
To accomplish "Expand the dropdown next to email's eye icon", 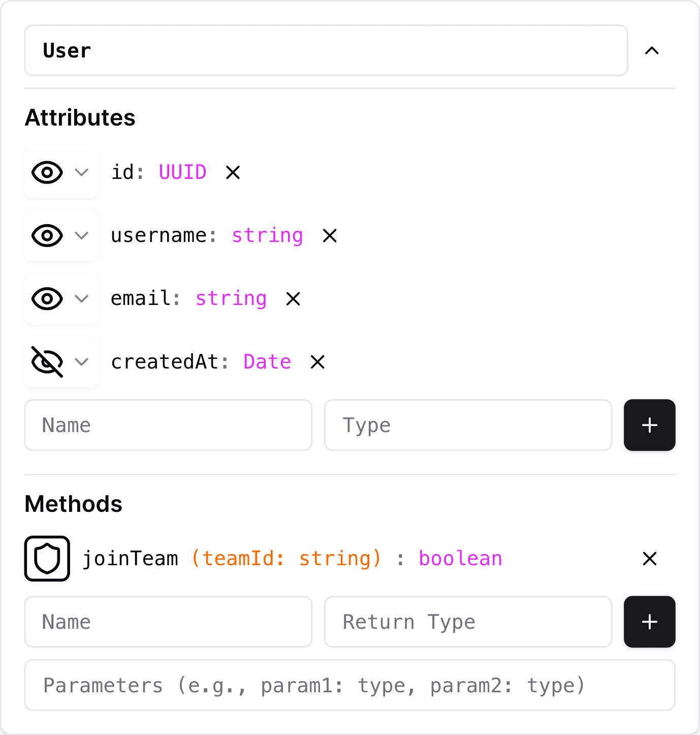I will (x=81, y=298).
